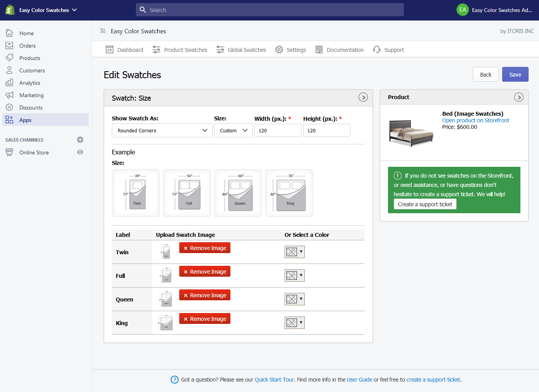Open the EA account avatar
Viewport: 539px width, 392px height.
(x=463, y=10)
